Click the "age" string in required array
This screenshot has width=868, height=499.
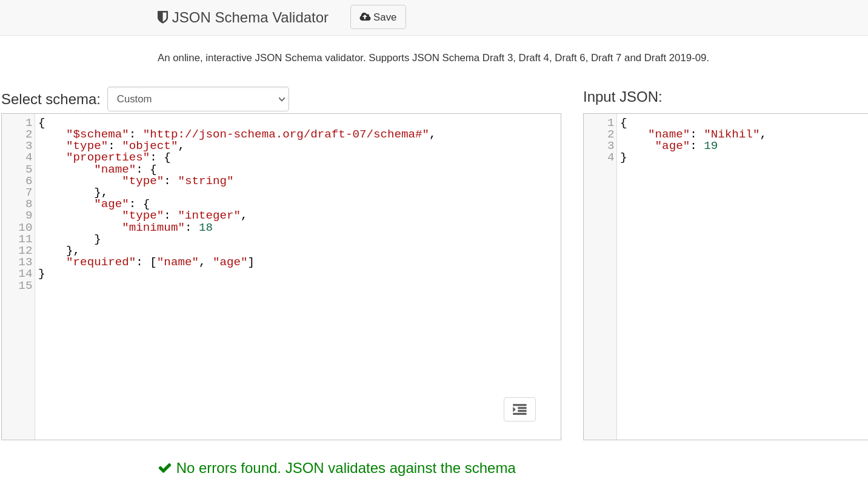coord(230,262)
